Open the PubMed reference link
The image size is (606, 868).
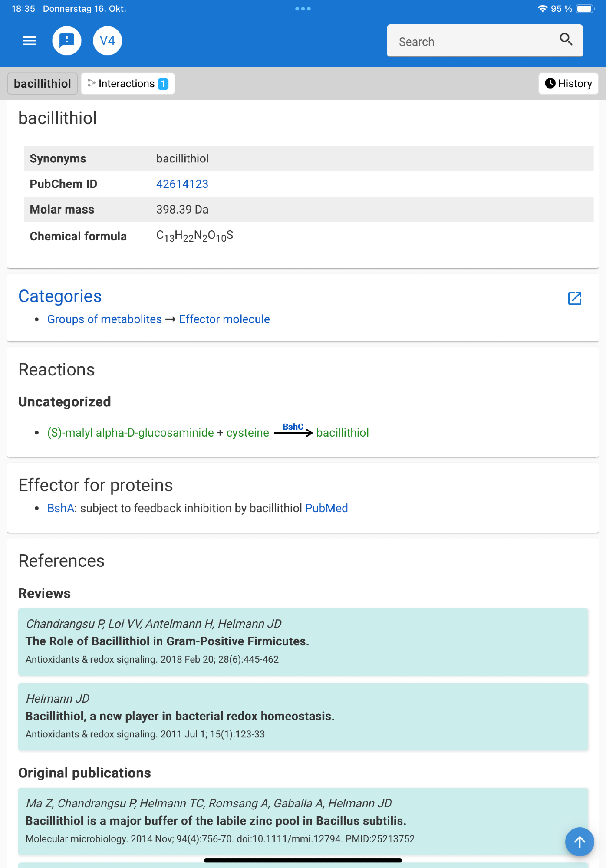(326, 508)
